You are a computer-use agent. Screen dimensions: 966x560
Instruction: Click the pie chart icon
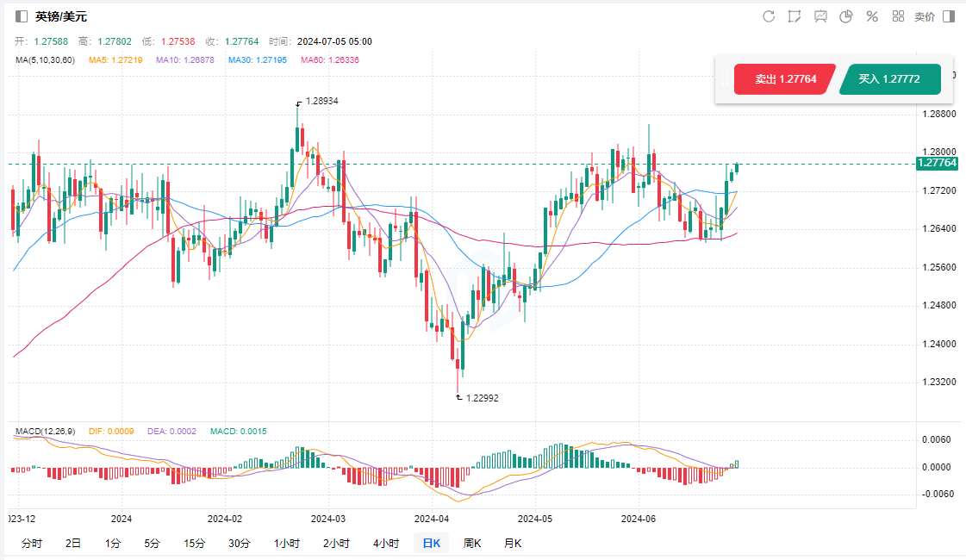click(x=846, y=16)
